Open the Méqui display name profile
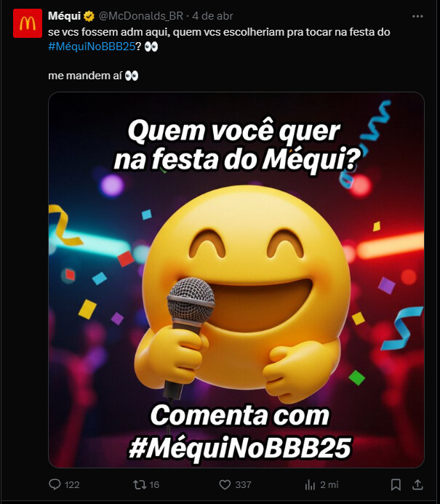The width and height of the screenshot is (440, 504). click(x=64, y=16)
